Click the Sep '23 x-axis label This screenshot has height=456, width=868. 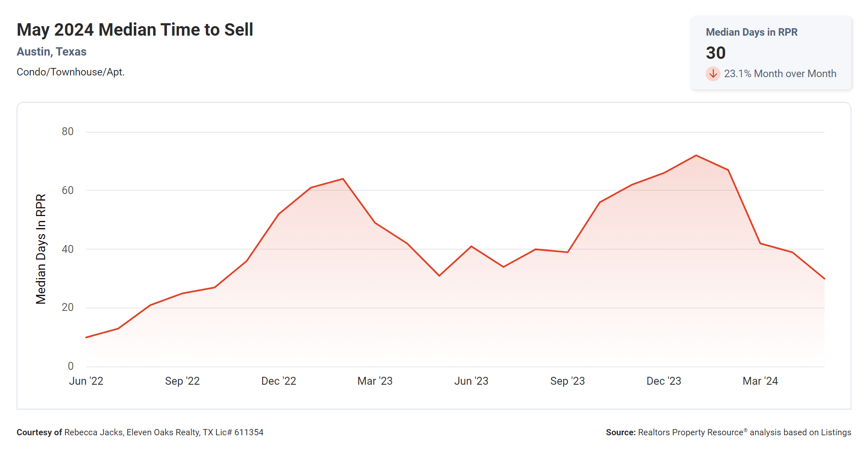pyautogui.click(x=567, y=381)
